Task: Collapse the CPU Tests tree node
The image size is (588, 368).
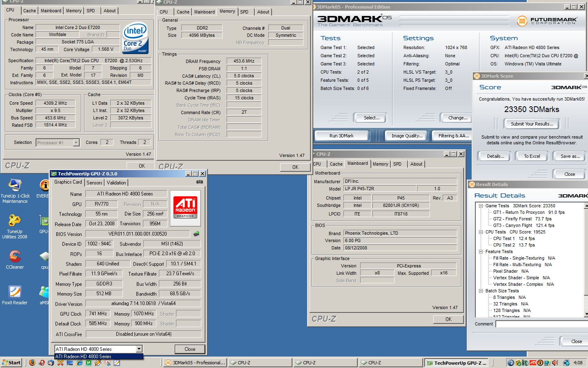Action: tap(481, 232)
